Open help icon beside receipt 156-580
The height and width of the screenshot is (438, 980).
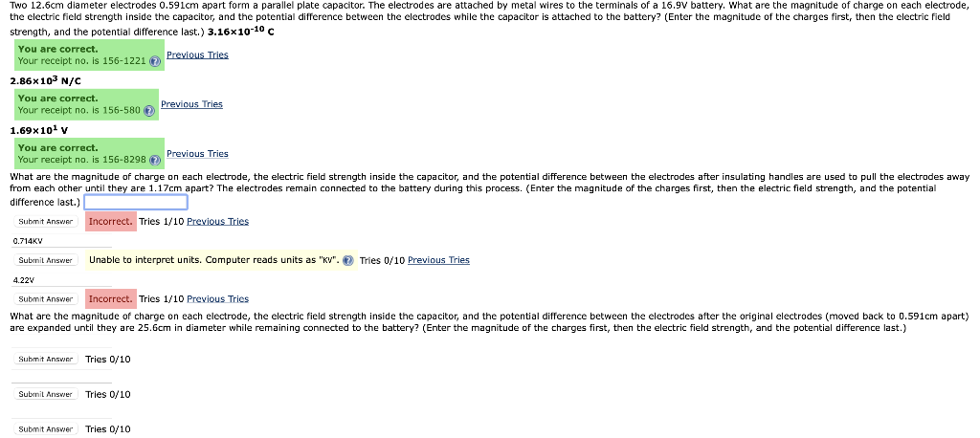click(148, 111)
